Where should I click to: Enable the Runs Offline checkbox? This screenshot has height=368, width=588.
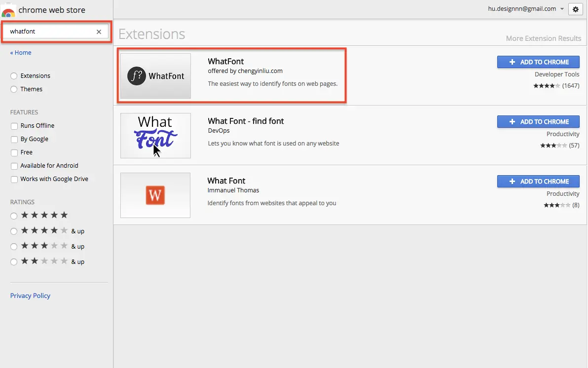click(x=14, y=126)
